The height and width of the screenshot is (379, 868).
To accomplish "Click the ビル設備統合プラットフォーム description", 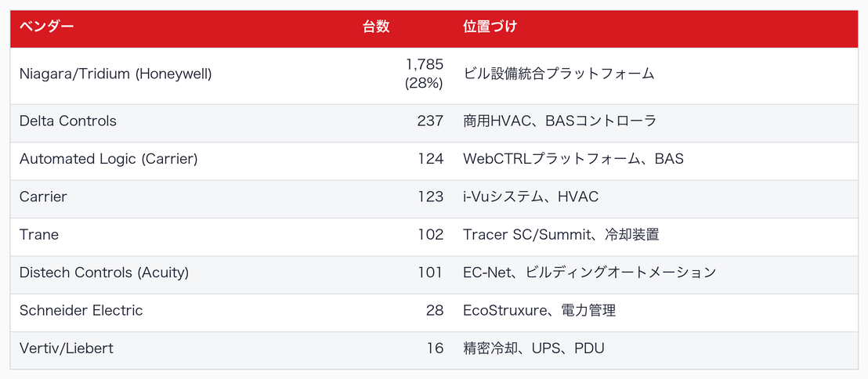I will (559, 74).
